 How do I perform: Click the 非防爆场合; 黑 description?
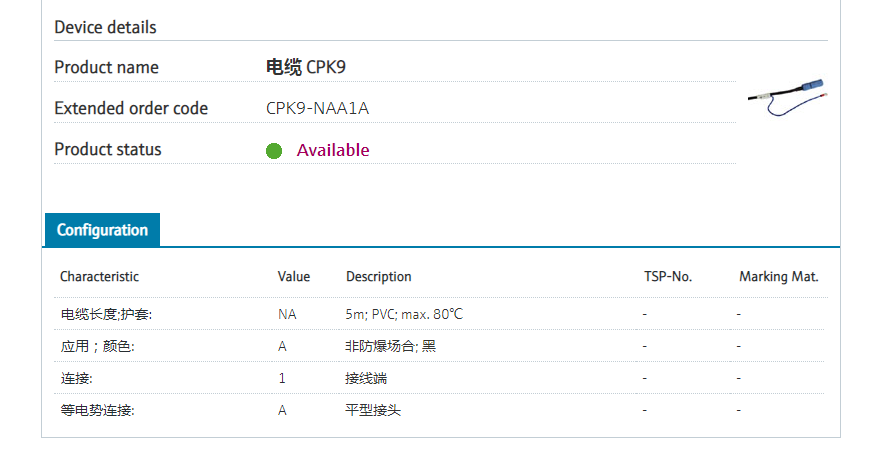(391, 346)
